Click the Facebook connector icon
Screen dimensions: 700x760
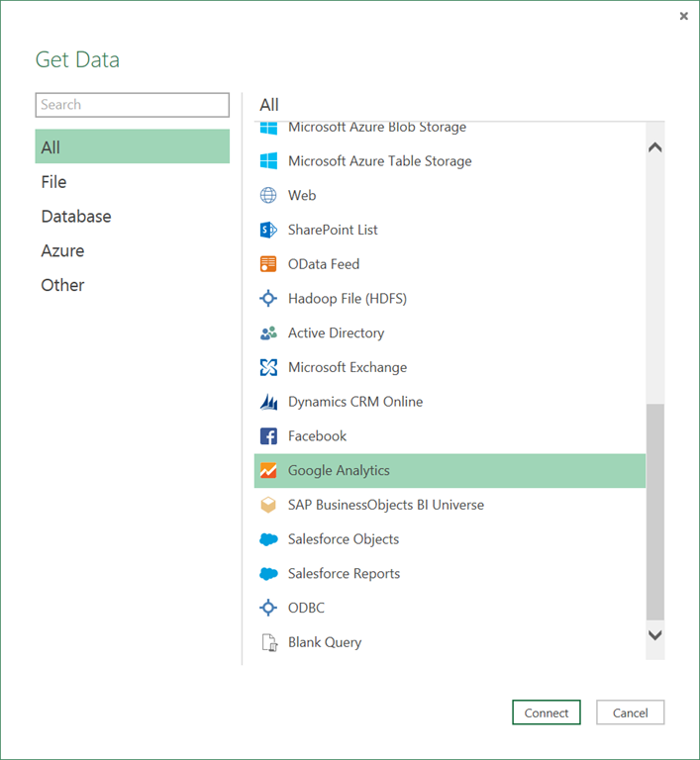click(268, 436)
